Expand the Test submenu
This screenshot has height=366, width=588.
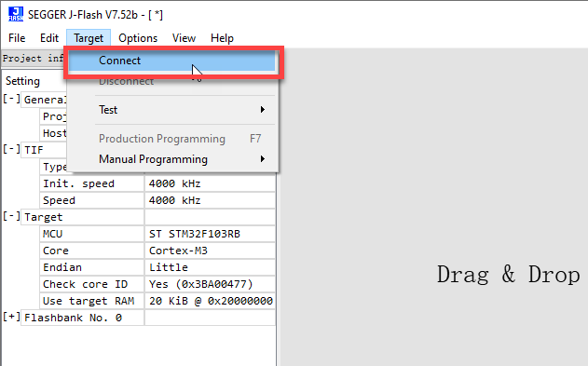click(x=172, y=110)
